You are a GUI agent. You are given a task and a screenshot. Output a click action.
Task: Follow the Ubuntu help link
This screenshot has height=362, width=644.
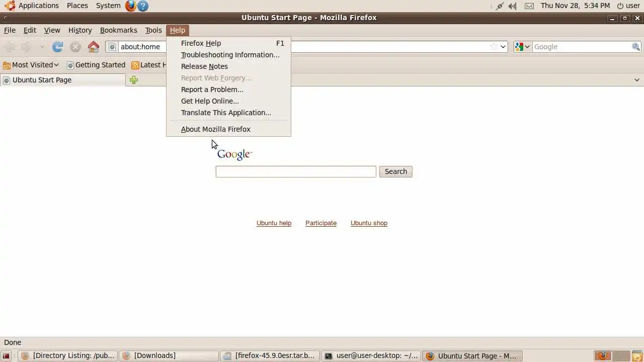tap(274, 223)
